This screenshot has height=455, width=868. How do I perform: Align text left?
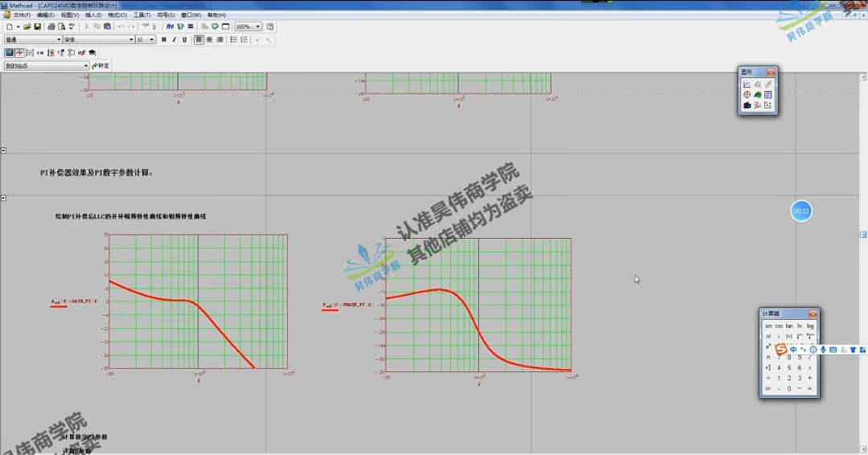(x=199, y=40)
